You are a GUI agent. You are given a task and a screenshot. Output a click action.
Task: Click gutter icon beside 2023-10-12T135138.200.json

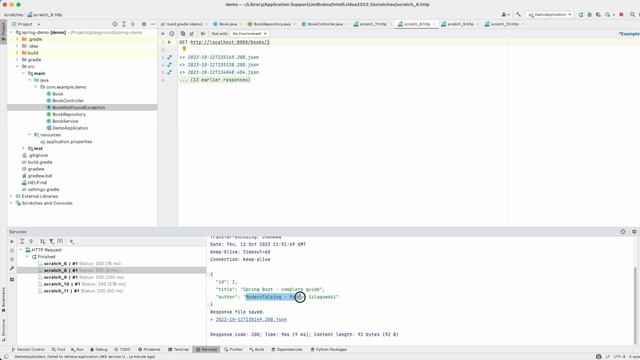pyautogui.click(x=169, y=64)
